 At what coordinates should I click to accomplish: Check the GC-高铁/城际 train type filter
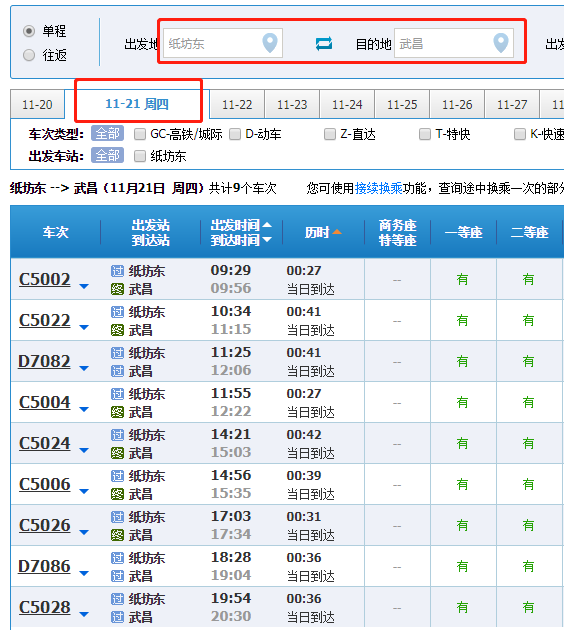coord(139,134)
